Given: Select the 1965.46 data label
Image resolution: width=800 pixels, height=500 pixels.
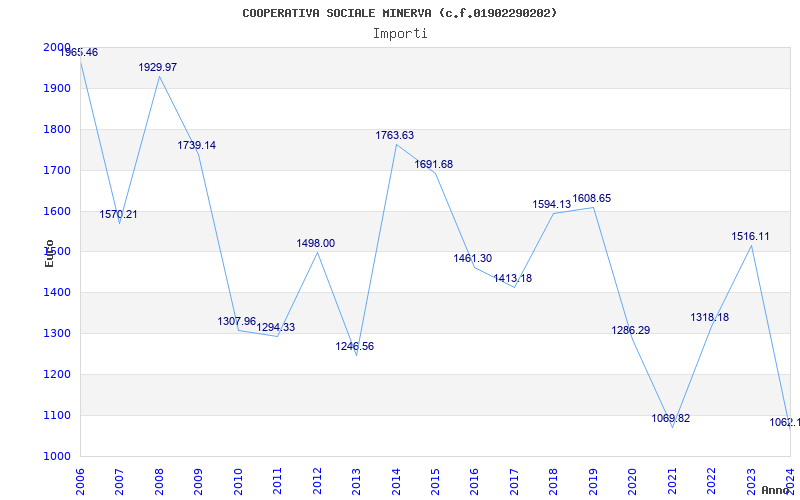Looking at the screenshot, I should click(79, 53).
